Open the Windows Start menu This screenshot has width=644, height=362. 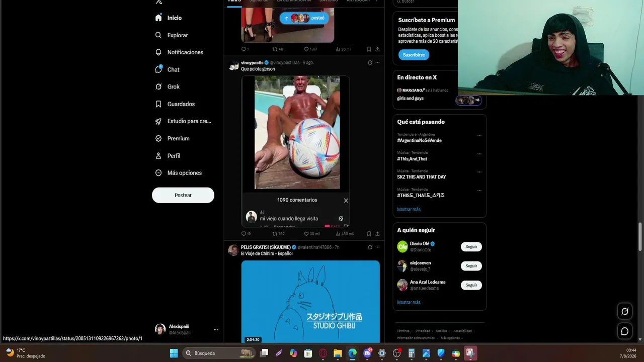[x=174, y=353]
